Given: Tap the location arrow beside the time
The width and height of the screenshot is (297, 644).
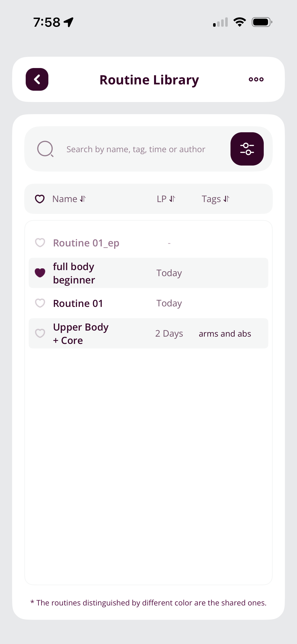Looking at the screenshot, I should 69,22.
